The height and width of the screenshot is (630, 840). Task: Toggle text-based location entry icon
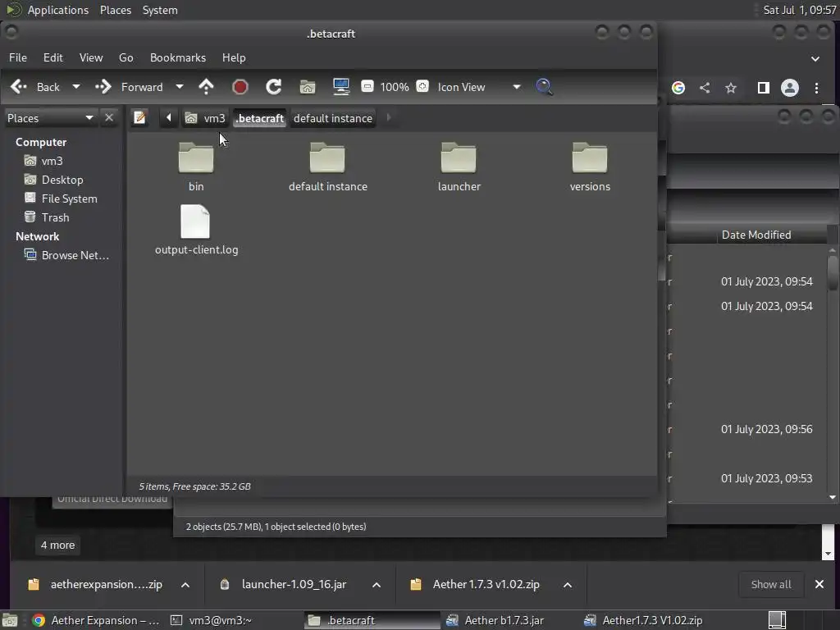[139, 117]
